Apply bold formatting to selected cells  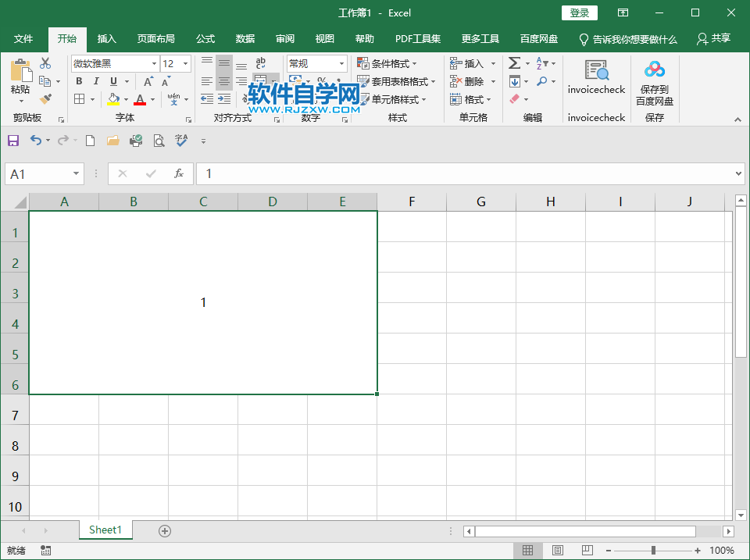(78, 80)
